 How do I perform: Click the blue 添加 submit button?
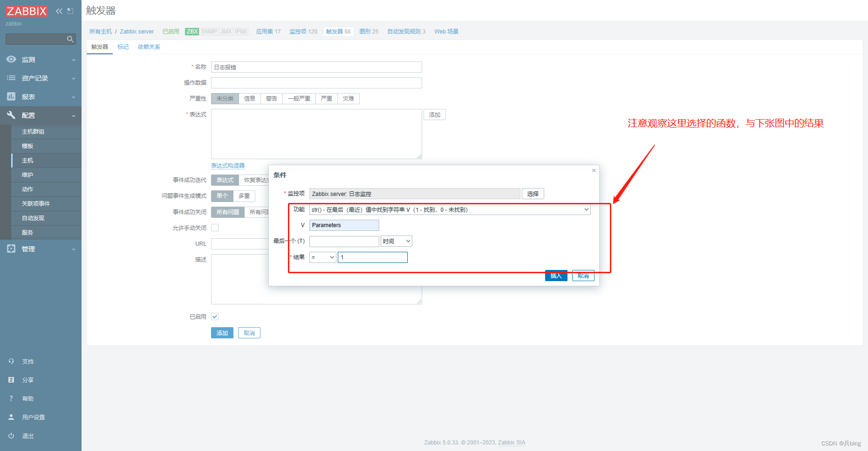point(222,333)
